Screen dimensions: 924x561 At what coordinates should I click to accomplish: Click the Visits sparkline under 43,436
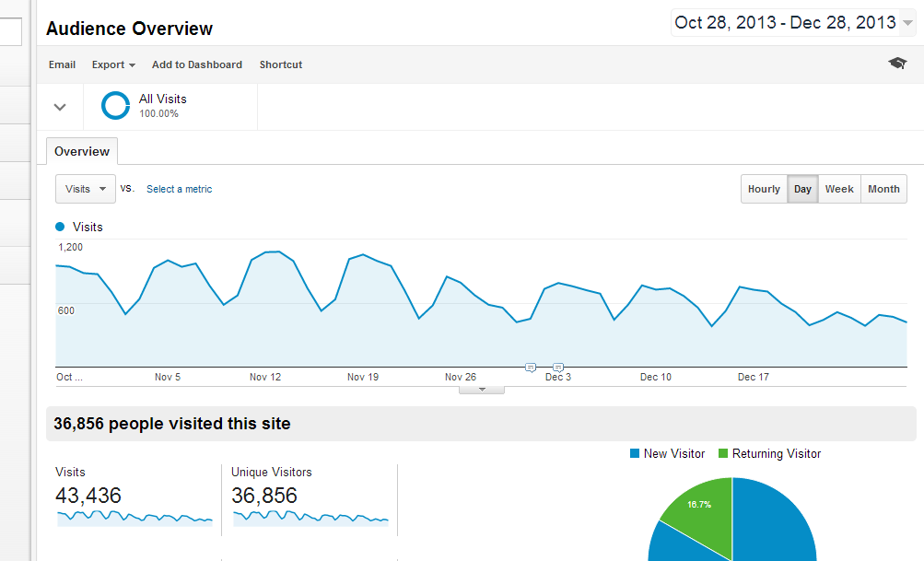pyautogui.click(x=135, y=518)
